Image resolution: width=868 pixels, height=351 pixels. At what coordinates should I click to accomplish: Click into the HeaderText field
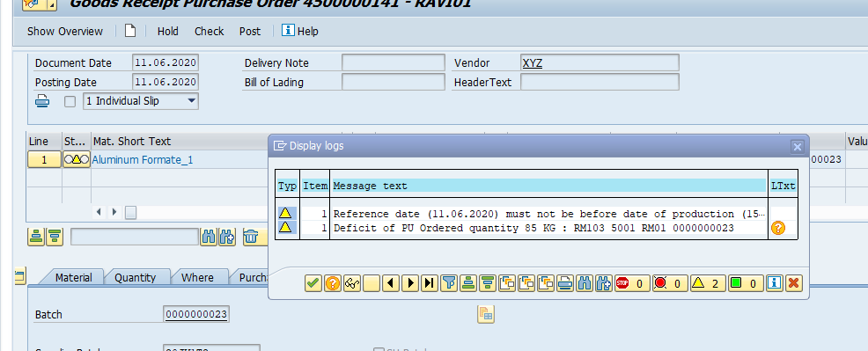[x=600, y=82]
